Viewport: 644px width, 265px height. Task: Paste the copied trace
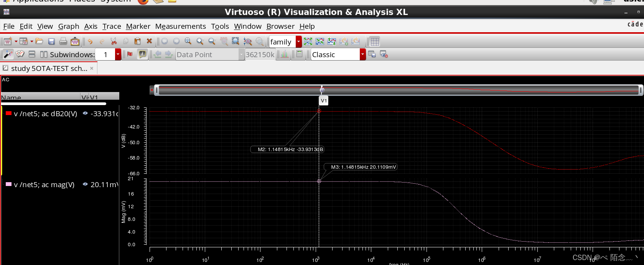pos(137,41)
